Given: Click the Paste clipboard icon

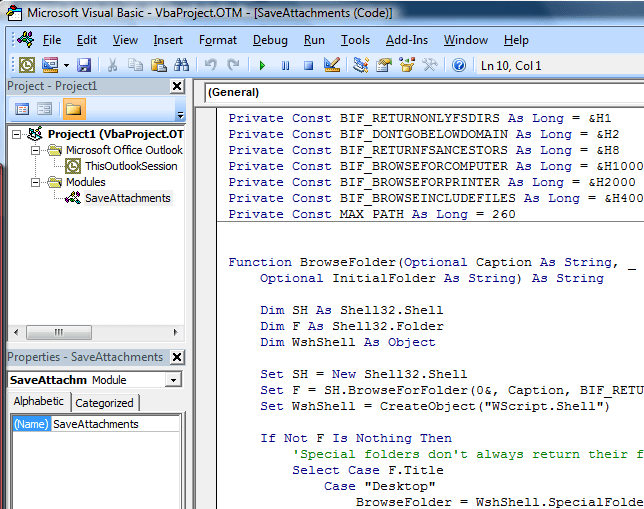Looking at the screenshot, I should point(159,65).
